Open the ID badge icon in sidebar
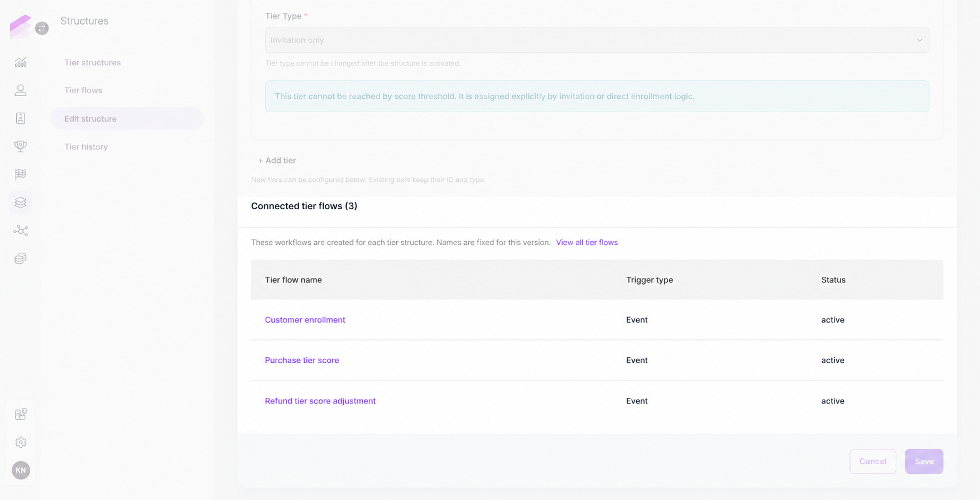 pyautogui.click(x=21, y=118)
